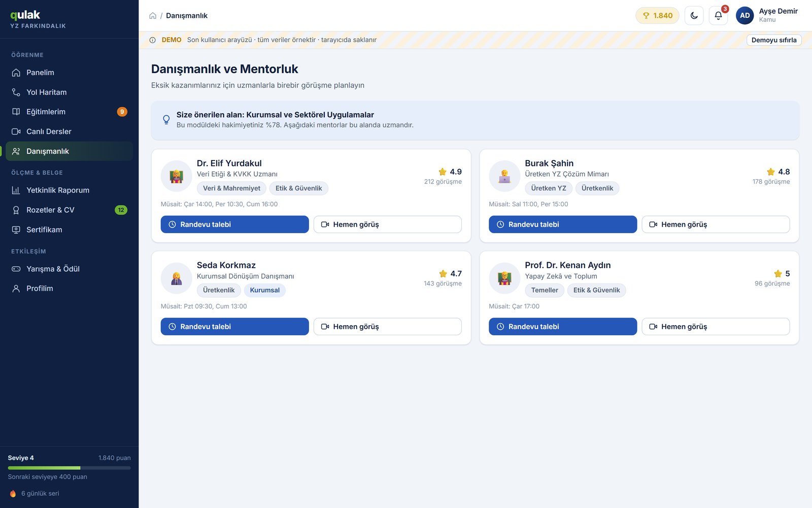Viewport: 812px width, 508px height.
Task: Click the flame streak icon
Action: pyautogui.click(x=13, y=494)
